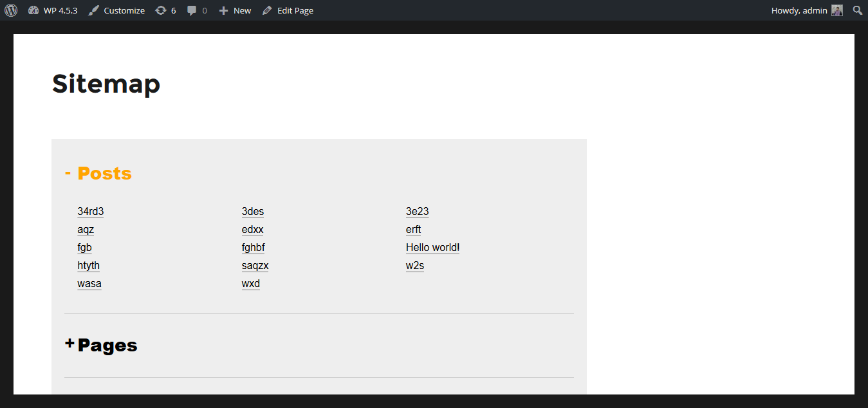The image size is (868, 408).
Task: Click the 6 updates count
Action: coord(174,10)
